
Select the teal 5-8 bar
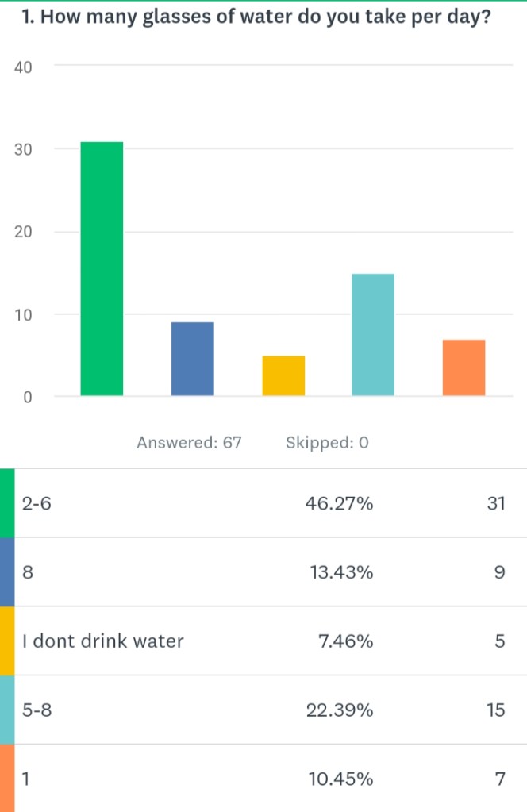373,334
